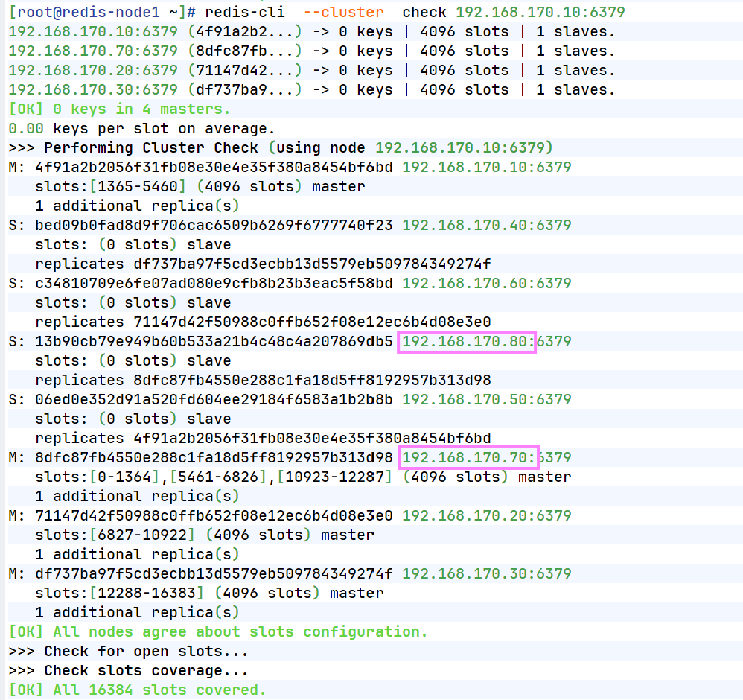Click the '>>> Performing Cluster Check' line
The height and width of the screenshot is (700, 743).
click(281, 148)
